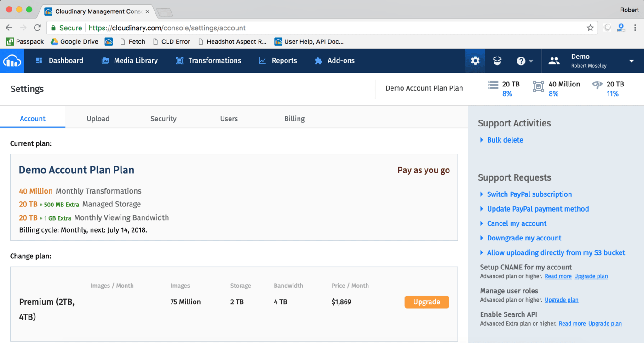The width and height of the screenshot is (644, 343).
Task: Click Upgrade plan under Manage user roles
Action: [x=562, y=300]
